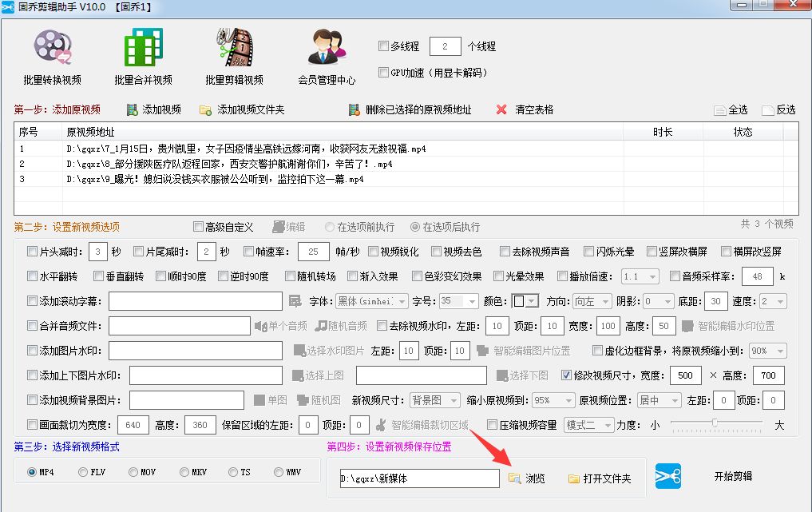
Task: Click the 开始剪辑 button label
Action: point(733,476)
